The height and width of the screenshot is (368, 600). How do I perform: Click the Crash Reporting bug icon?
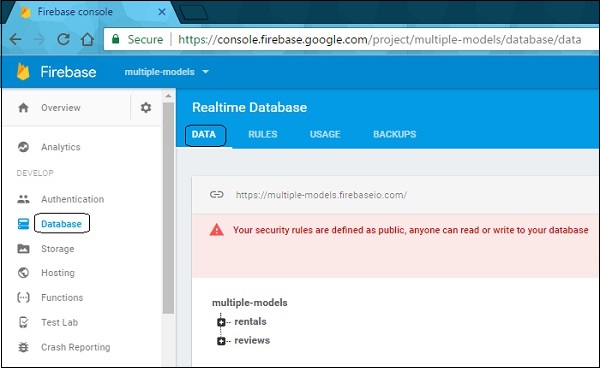[23, 347]
